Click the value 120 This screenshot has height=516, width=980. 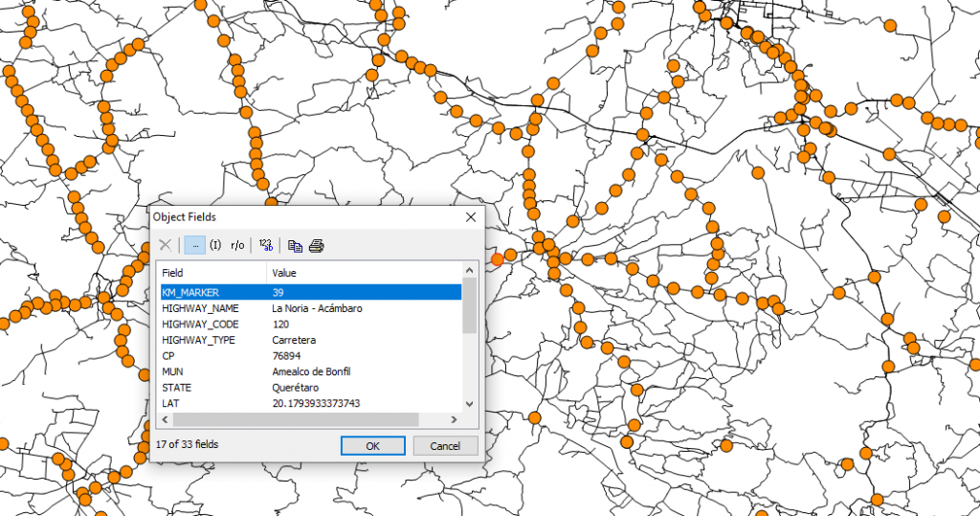[280, 324]
